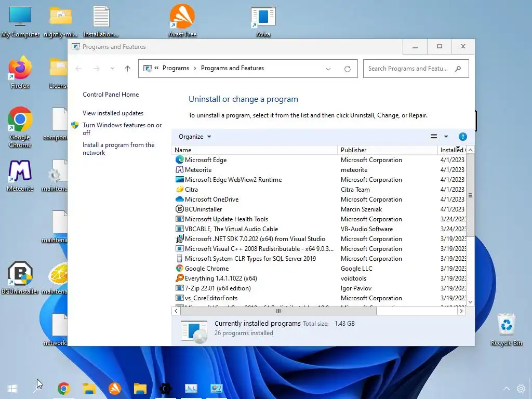Screen dimensions: 532x399
Task: Open the help question mark icon
Action: pyautogui.click(x=462, y=137)
